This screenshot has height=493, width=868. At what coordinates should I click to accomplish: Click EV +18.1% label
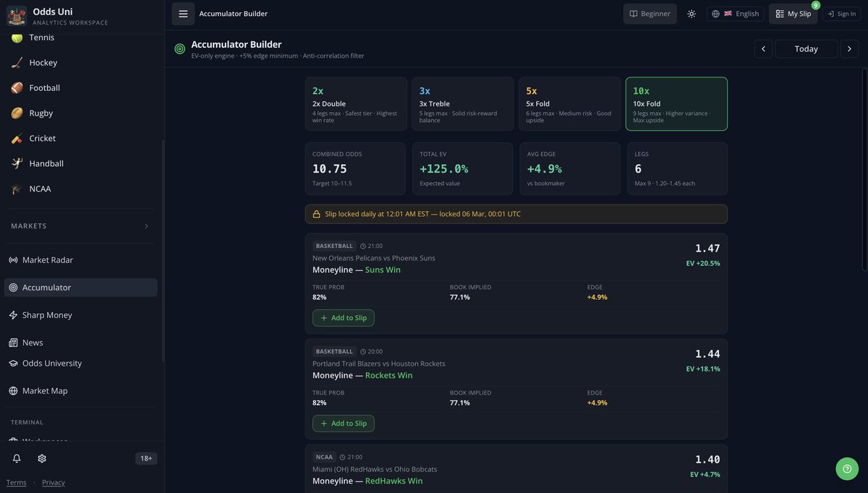point(703,369)
